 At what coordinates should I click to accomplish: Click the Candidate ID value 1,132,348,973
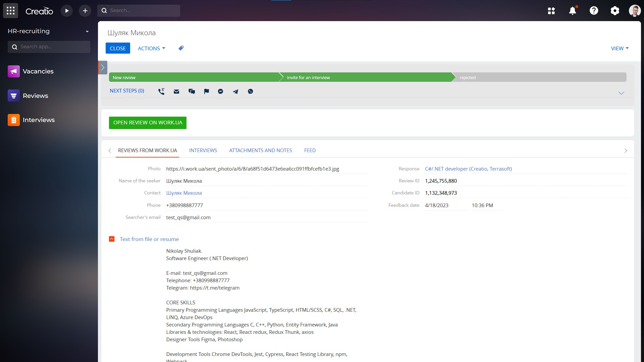(x=441, y=193)
